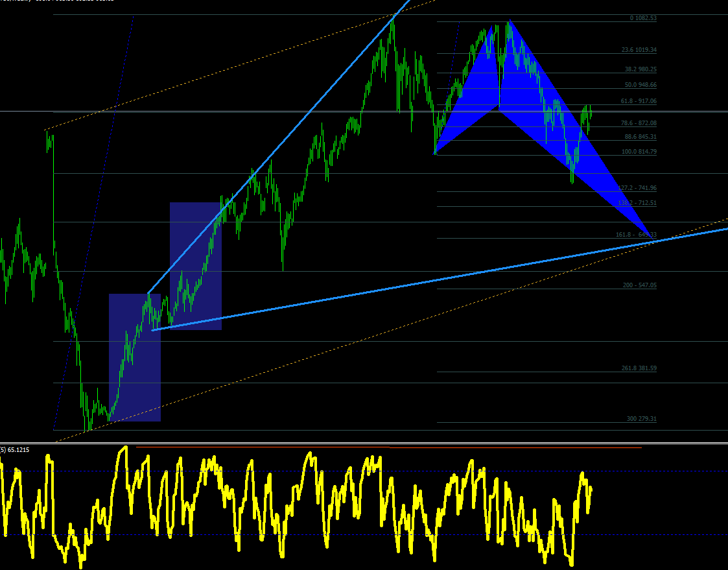Select the 50.0 948.66 level label
The width and height of the screenshot is (728, 570).
(640, 85)
